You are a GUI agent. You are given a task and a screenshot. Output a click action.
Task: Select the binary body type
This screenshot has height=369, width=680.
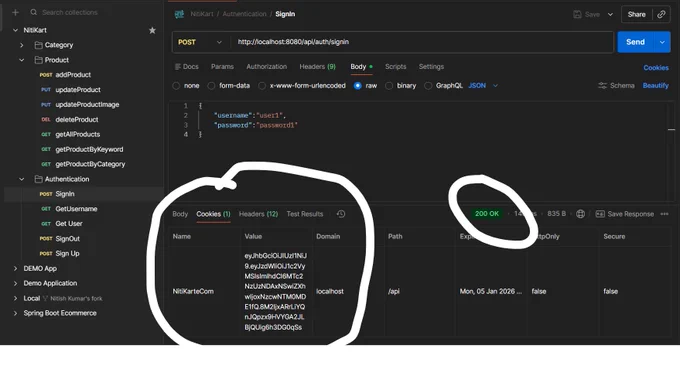click(x=389, y=86)
